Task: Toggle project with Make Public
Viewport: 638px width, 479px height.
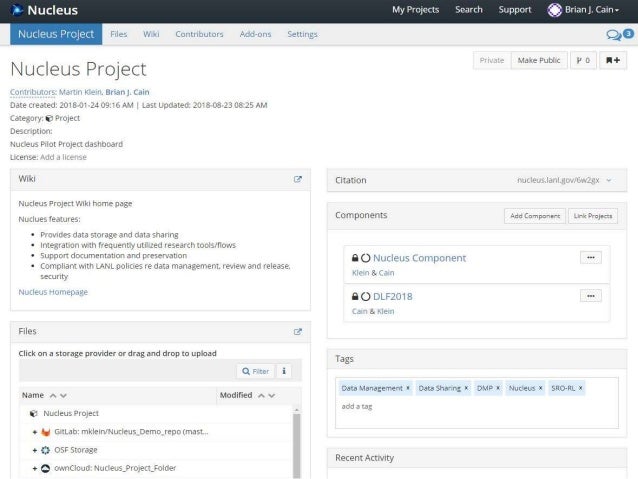Action: (x=538, y=60)
